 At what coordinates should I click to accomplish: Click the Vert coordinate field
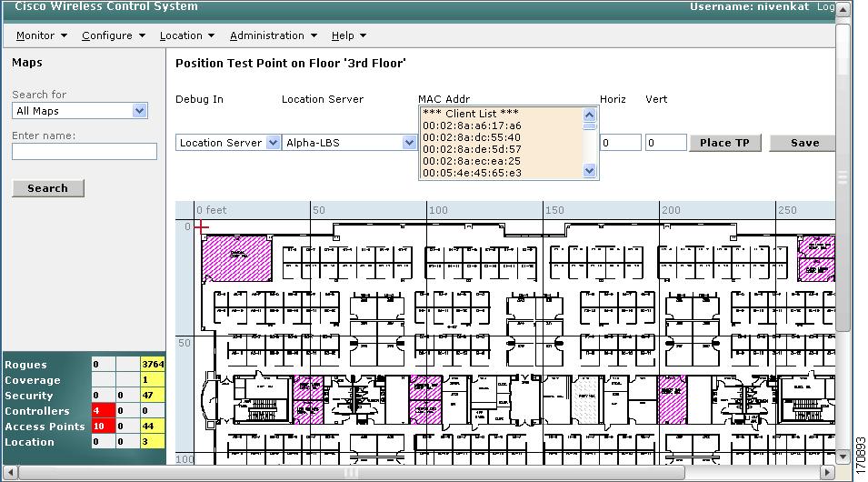[x=666, y=143]
